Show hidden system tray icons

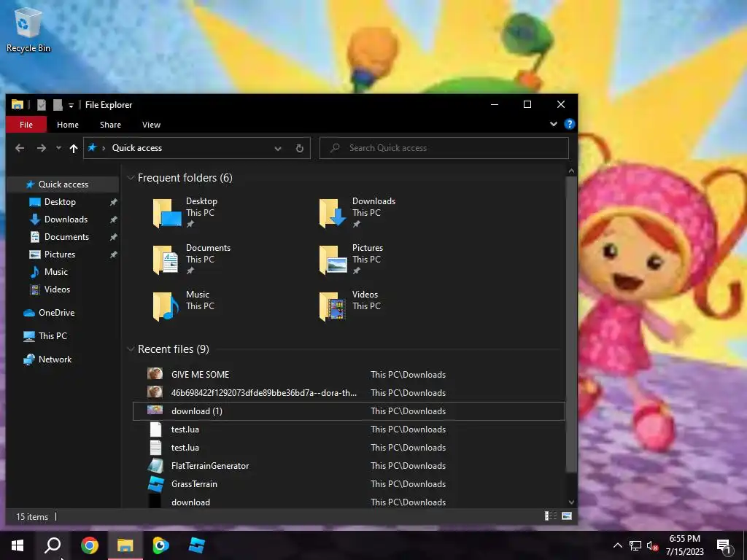(617, 545)
